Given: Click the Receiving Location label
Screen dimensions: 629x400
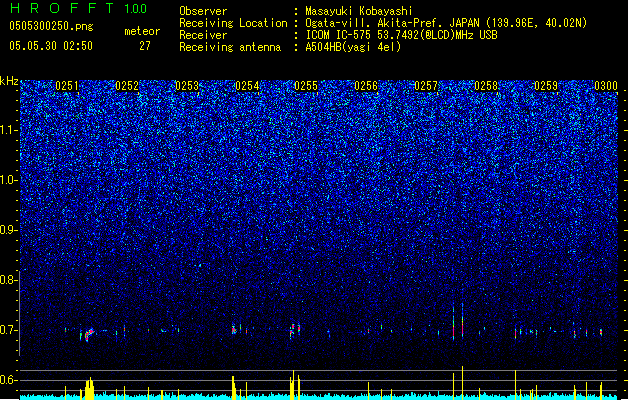Looking at the screenshot, I should tap(233, 23).
